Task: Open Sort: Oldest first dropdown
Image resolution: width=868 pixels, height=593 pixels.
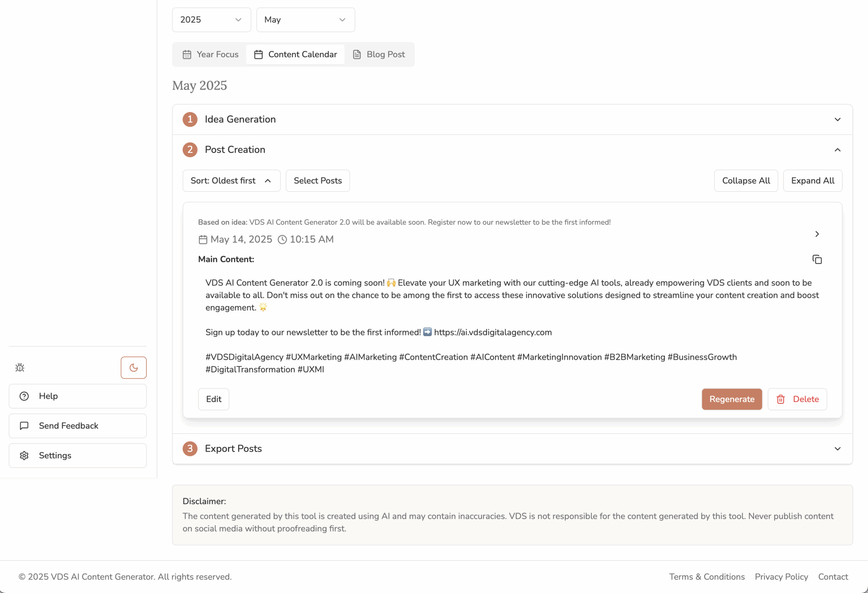Action: tap(232, 181)
